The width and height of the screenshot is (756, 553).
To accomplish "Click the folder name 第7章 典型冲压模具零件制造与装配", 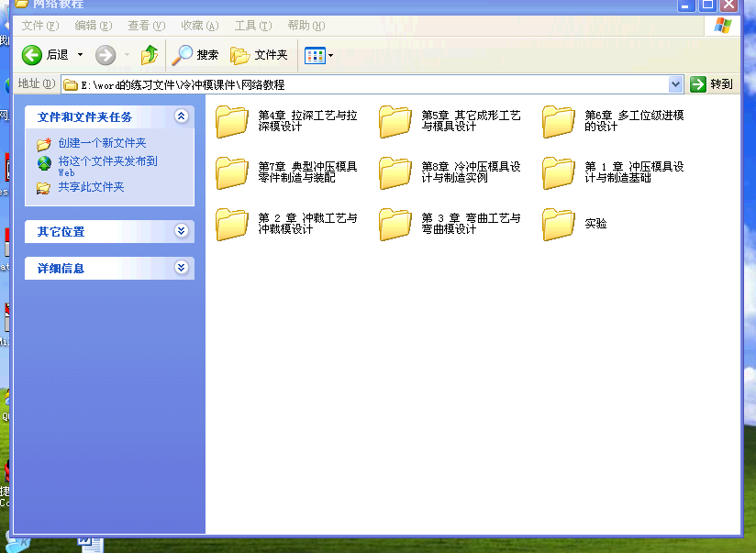I will [307, 172].
